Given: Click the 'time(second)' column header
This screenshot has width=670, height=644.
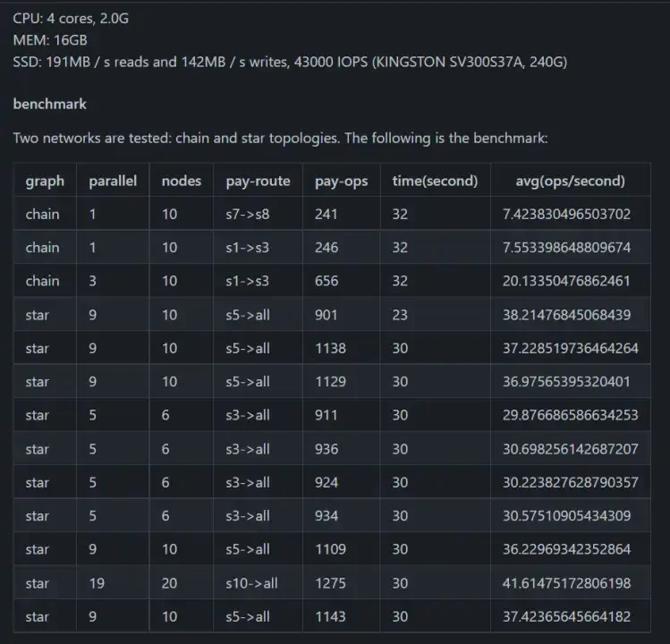Looking at the screenshot, I should point(435,181).
